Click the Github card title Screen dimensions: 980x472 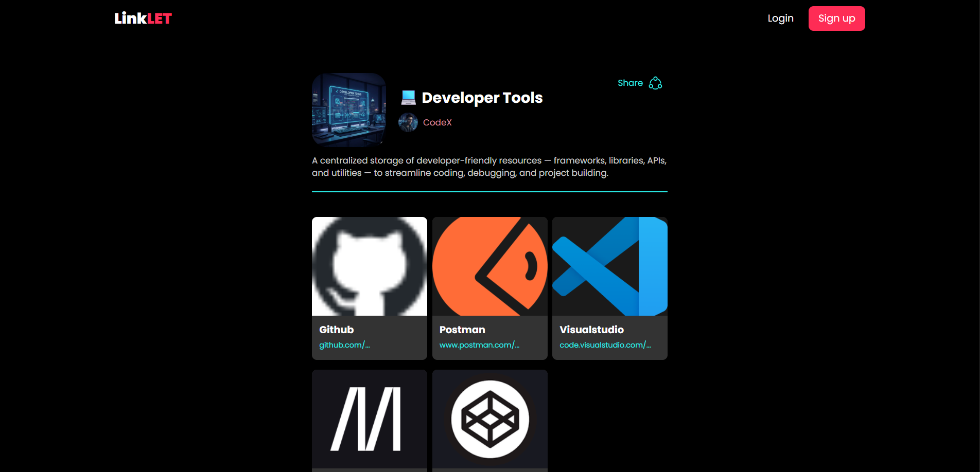pyautogui.click(x=337, y=330)
